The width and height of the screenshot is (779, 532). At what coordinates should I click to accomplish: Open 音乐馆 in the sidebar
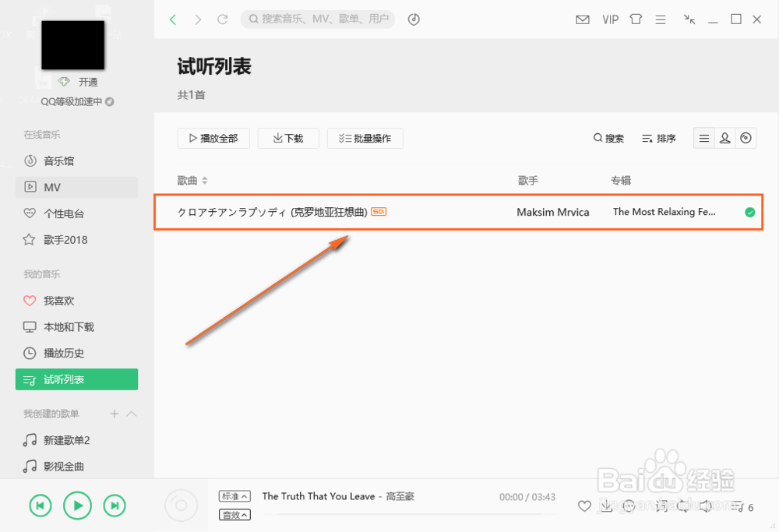[x=76, y=161]
